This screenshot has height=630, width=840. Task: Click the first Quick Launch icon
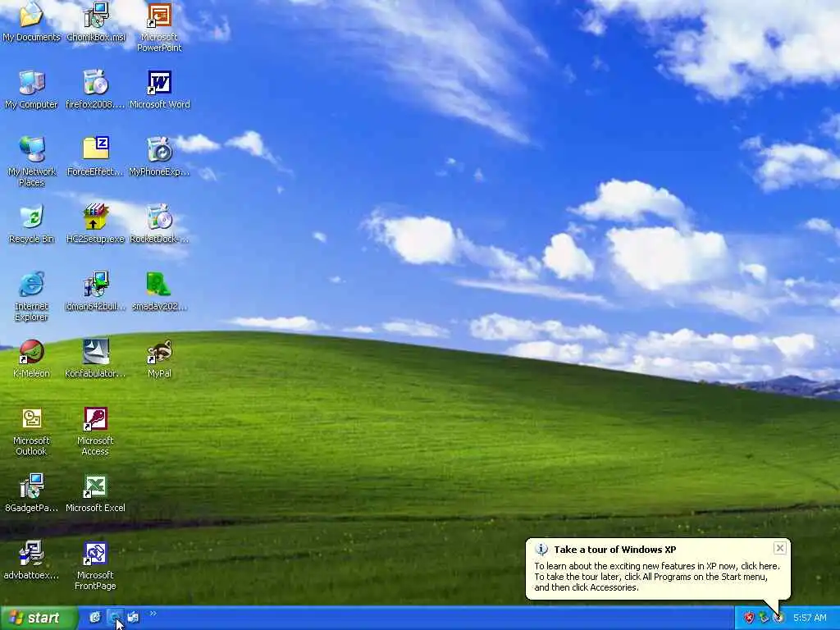(x=95, y=618)
